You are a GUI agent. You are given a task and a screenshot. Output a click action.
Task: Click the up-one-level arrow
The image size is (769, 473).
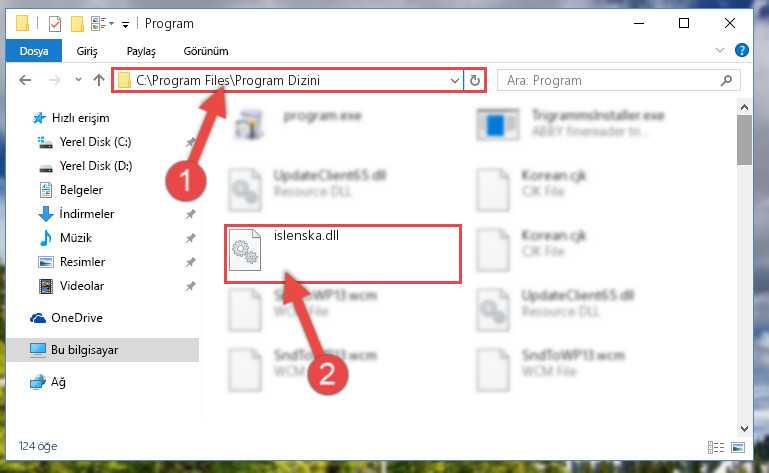tap(99, 80)
